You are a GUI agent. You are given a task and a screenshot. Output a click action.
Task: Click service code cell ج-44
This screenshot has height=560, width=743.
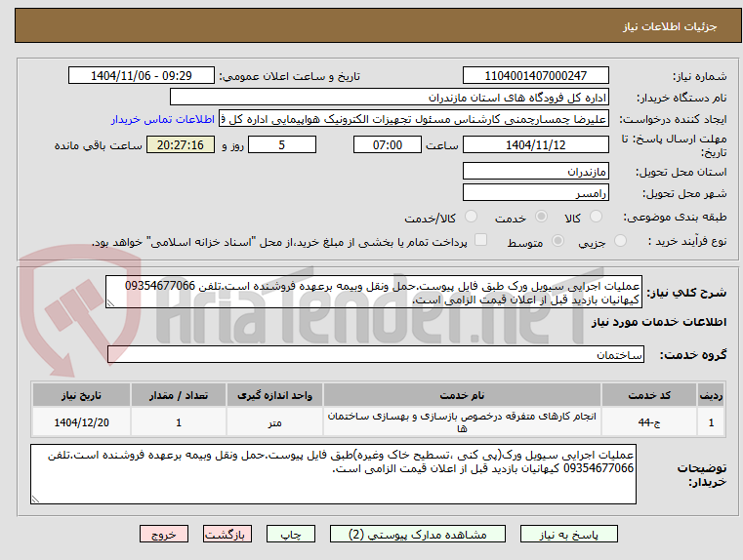[x=649, y=422]
